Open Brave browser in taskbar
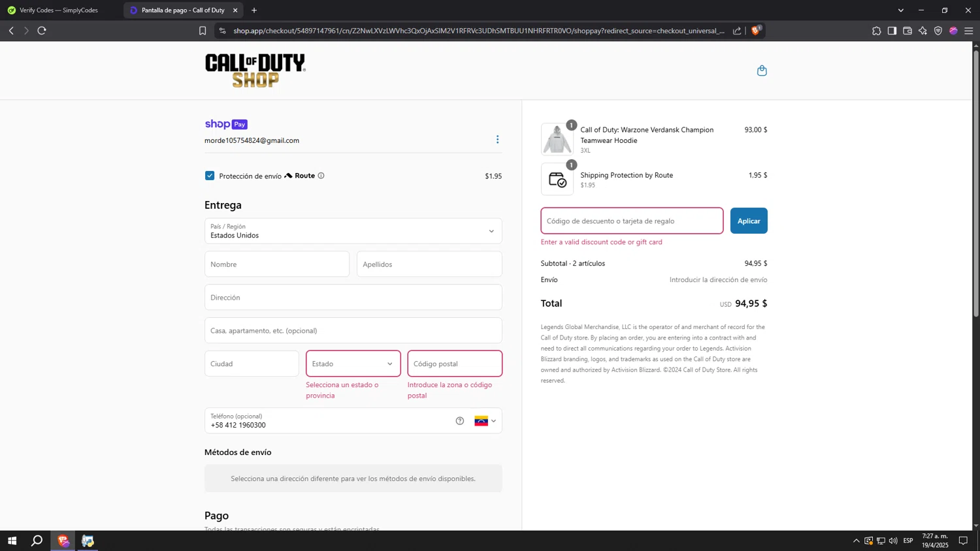This screenshot has width=980, height=551. tap(63, 541)
